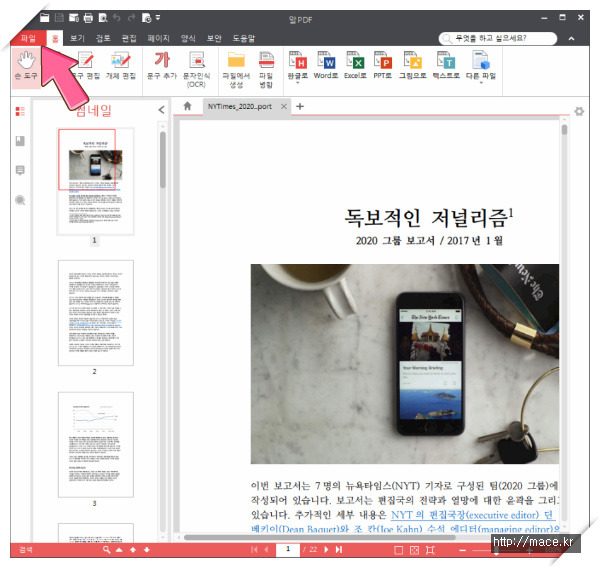Image resolution: width=600 pixels, height=568 pixels.
Task: Click the undo arrow icon
Action: [x=117, y=18]
